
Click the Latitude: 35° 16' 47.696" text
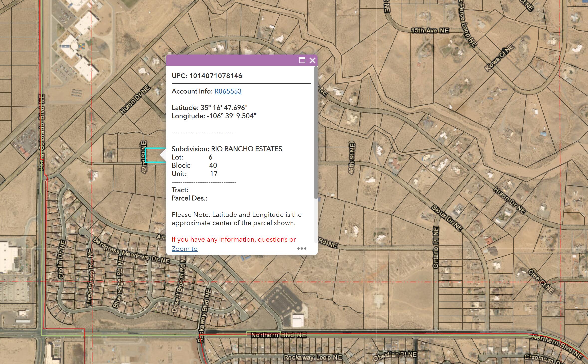pos(210,108)
